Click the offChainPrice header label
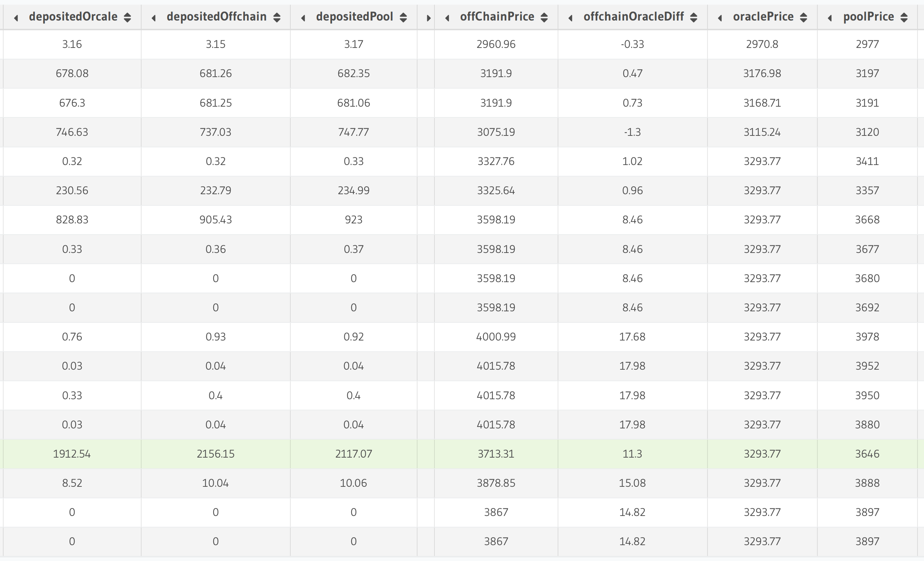Screen dimensions: 924x561 [x=496, y=17]
